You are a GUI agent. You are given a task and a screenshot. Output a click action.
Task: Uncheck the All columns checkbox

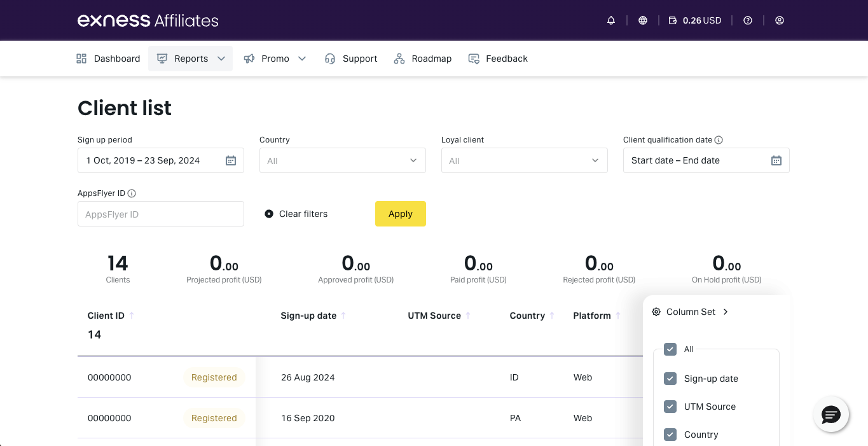(670, 349)
